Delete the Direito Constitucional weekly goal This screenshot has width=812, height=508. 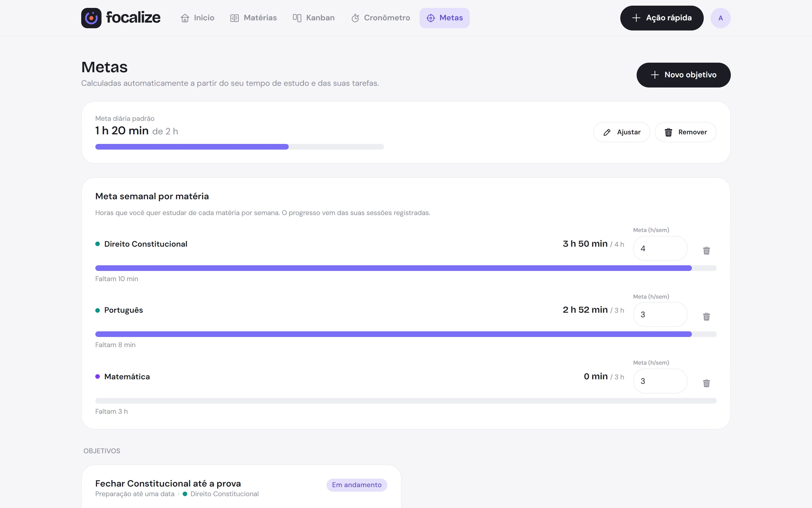click(706, 251)
